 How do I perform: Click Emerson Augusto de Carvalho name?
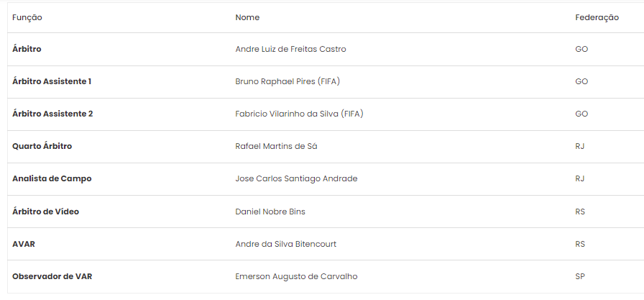pos(296,276)
